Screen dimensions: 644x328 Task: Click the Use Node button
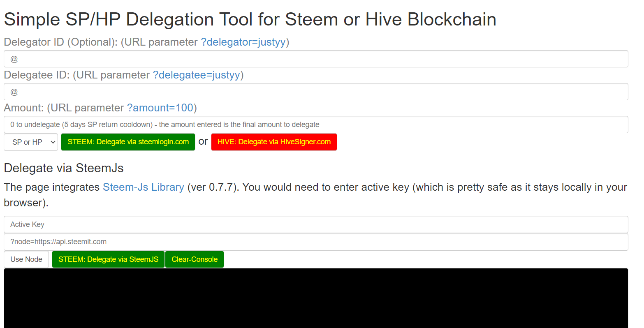click(26, 259)
